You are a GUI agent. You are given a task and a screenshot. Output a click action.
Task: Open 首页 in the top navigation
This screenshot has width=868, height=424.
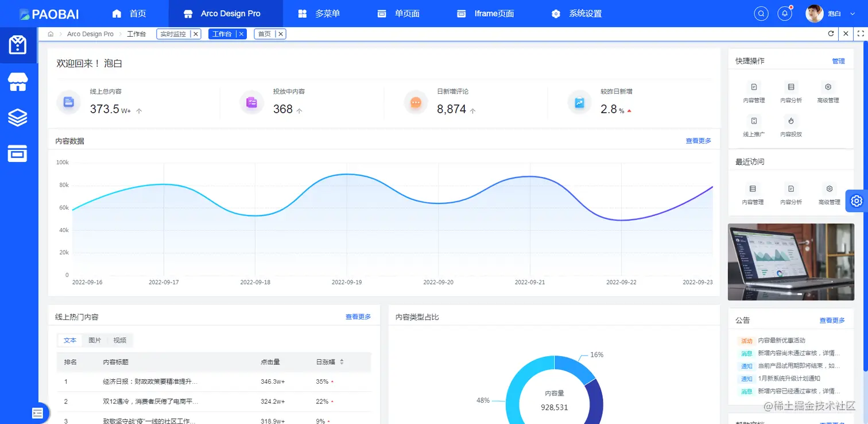click(x=129, y=13)
